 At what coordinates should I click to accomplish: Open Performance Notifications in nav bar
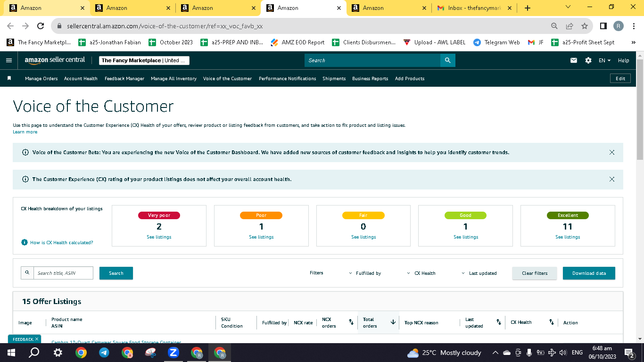click(288, 79)
